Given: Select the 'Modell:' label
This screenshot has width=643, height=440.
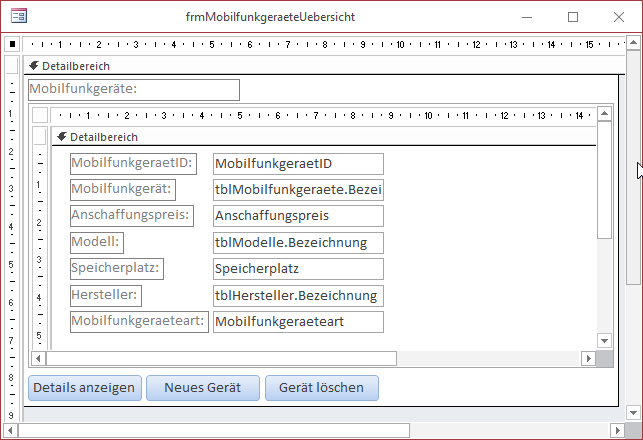Looking at the screenshot, I should 97,243.
